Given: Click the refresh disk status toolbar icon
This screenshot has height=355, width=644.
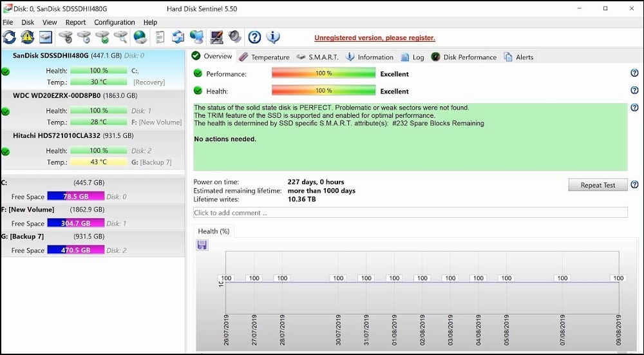Looking at the screenshot, I should point(9,37).
